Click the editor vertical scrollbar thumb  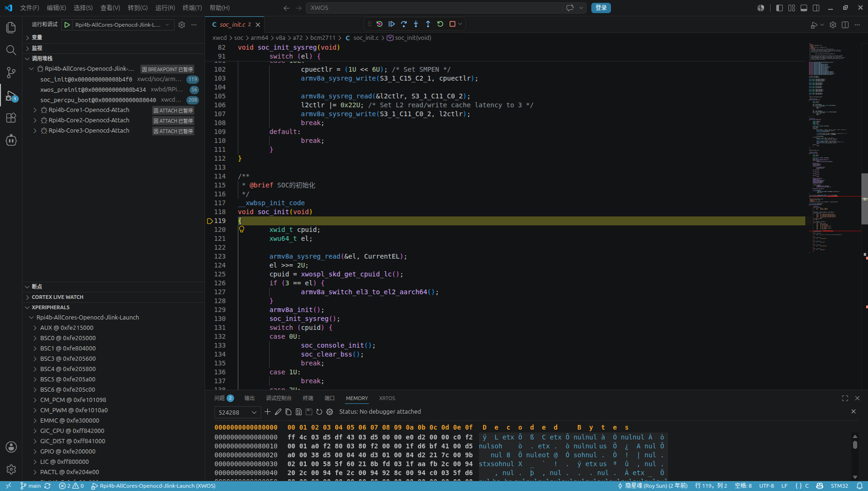[864, 199]
